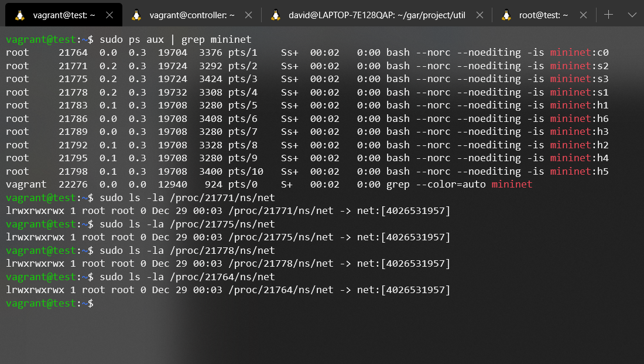Click PID 21786 in the mininet:h6 row

pyautogui.click(x=73, y=118)
